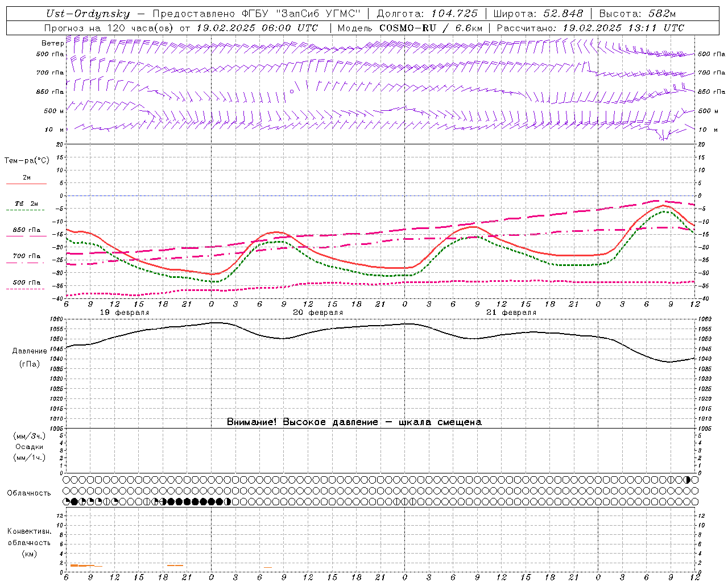The height and width of the screenshot is (582, 728).
Task: Click the 20 февраля date label
Action: point(318,313)
